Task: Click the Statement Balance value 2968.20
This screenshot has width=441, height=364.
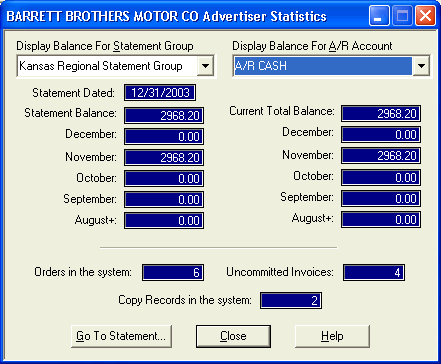Action: [164, 115]
